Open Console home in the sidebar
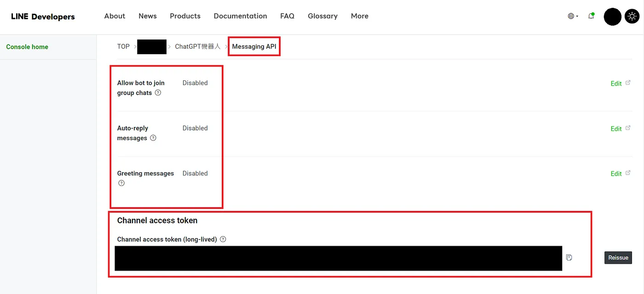This screenshot has height=294, width=644. click(x=27, y=47)
